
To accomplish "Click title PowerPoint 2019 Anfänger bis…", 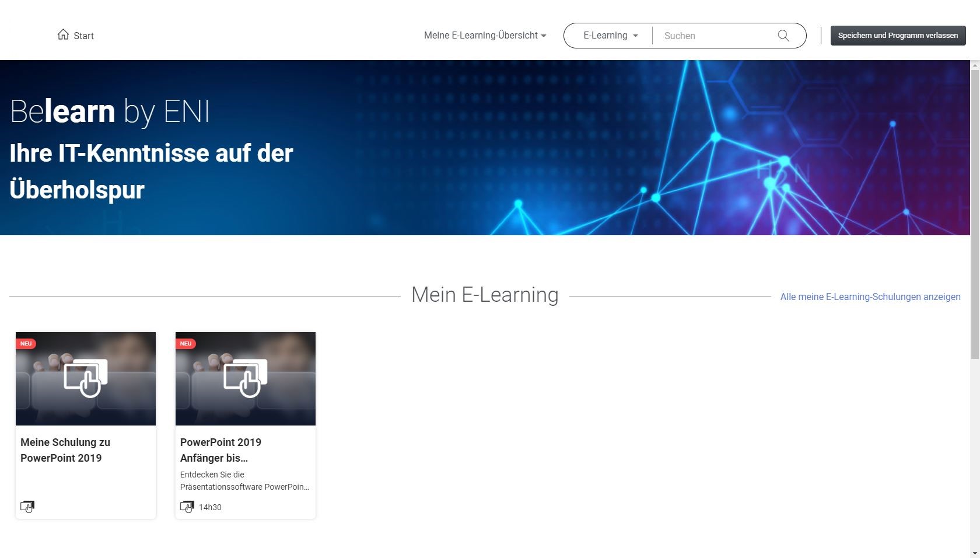I will pos(220,450).
